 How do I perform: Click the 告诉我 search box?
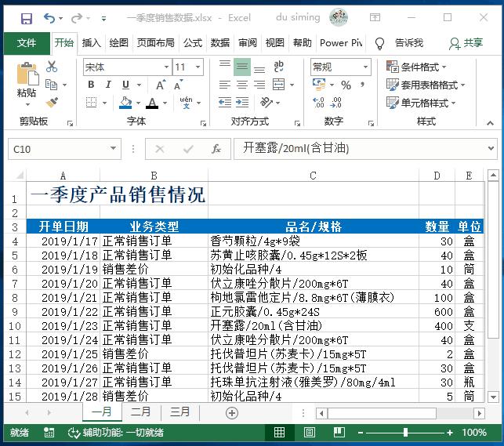408,43
